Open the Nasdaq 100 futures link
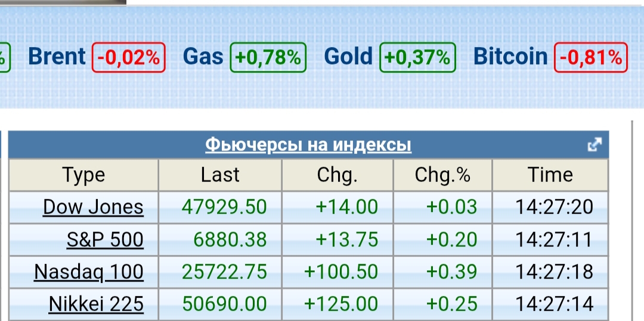Image resolution: width=644 pixels, height=321 pixels. (x=89, y=272)
